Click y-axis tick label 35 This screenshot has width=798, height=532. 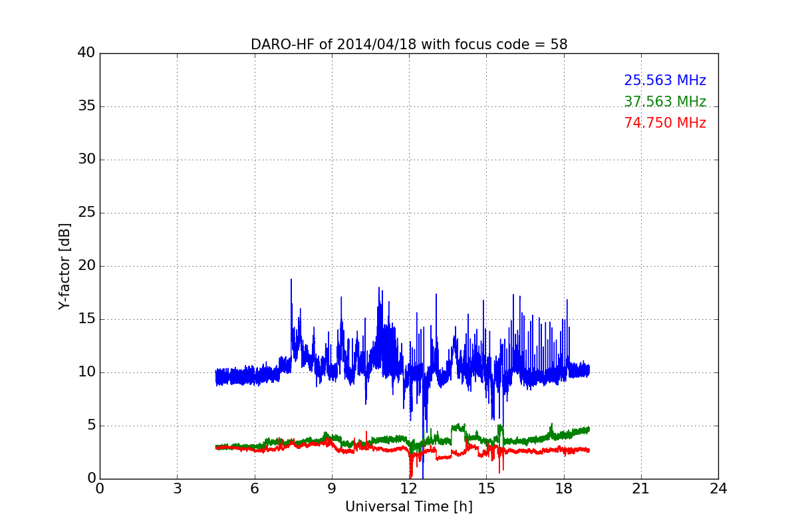pyautogui.click(x=86, y=106)
